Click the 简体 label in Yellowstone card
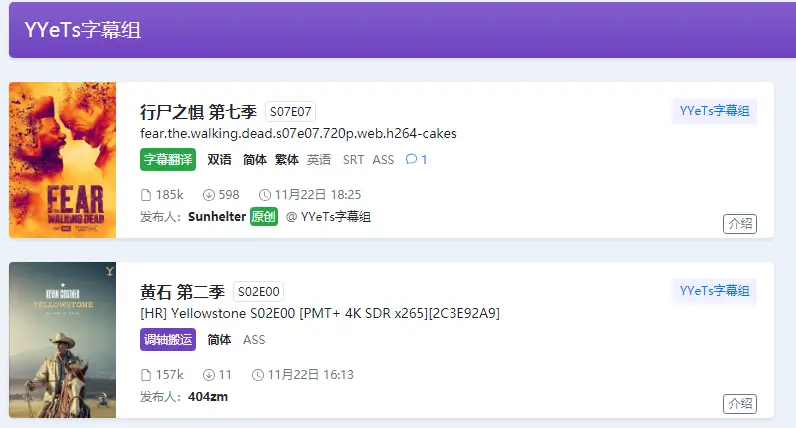The width and height of the screenshot is (796, 428). click(x=219, y=340)
